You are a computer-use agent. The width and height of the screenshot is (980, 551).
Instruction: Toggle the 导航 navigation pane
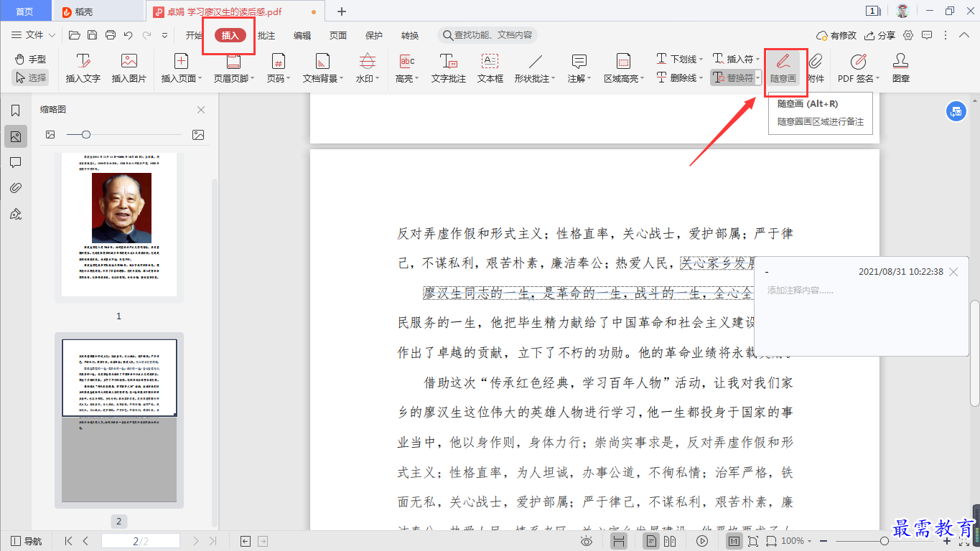click(27, 541)
